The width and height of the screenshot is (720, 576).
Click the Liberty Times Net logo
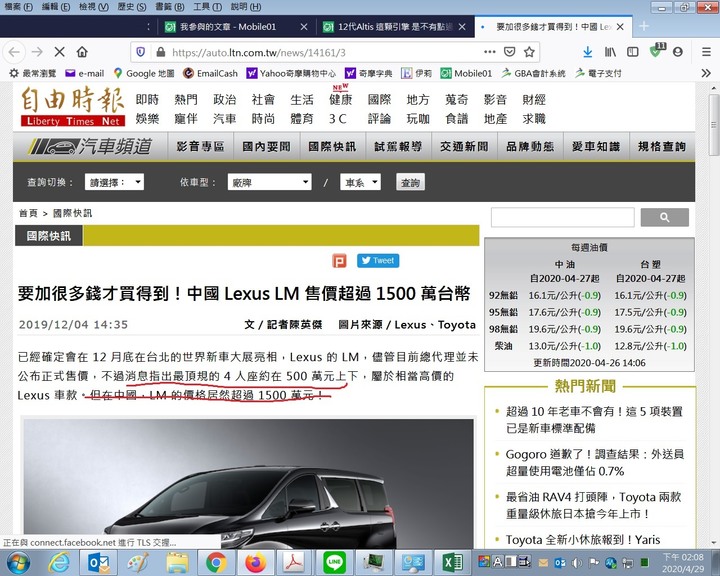pos(73,107)
